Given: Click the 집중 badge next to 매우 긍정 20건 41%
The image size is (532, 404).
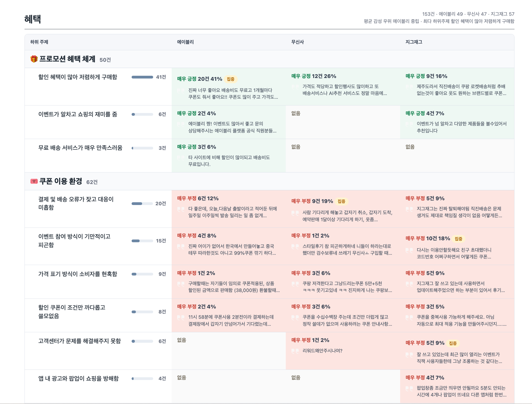Looking at the screenshot, I should [230, 79].
